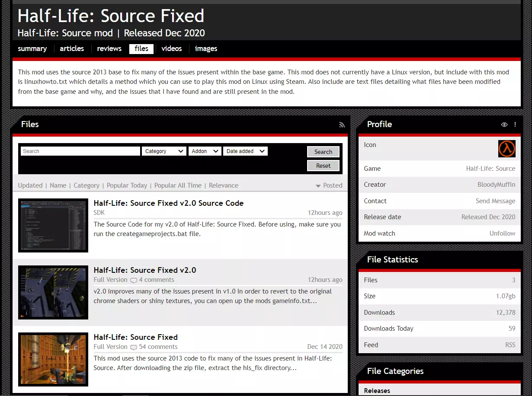Viewport: 532px width, 396px height.
Task: Open the Date added dropdown
Action: click(x=245, y=151)
